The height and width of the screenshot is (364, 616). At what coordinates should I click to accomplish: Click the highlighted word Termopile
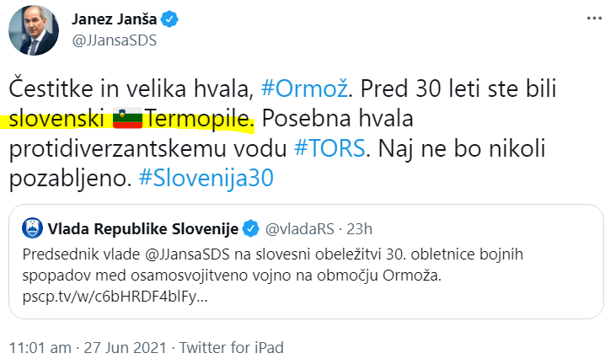pyautogui.click(x=197, y=119)
